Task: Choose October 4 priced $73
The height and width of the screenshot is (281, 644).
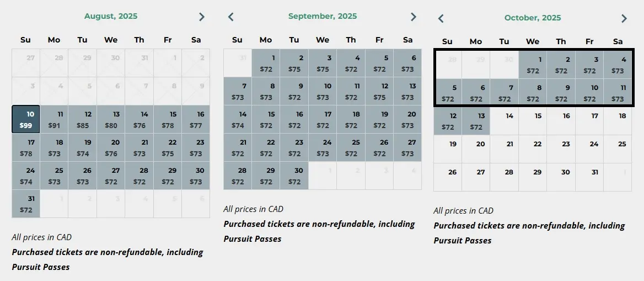Action: [618, 65]
